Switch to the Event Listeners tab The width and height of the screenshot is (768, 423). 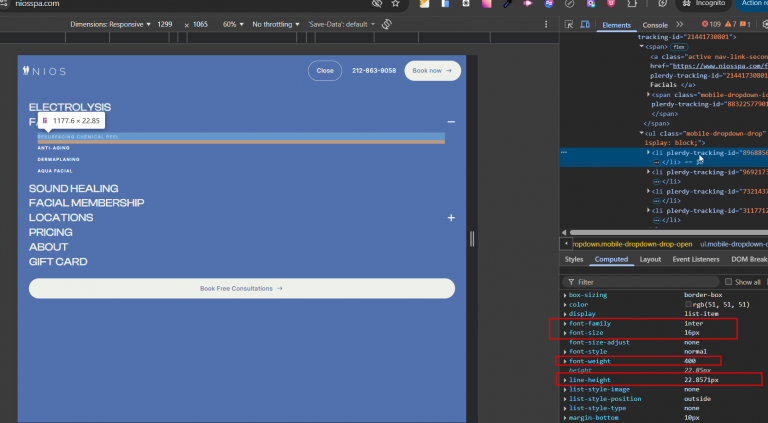(696, 259)
